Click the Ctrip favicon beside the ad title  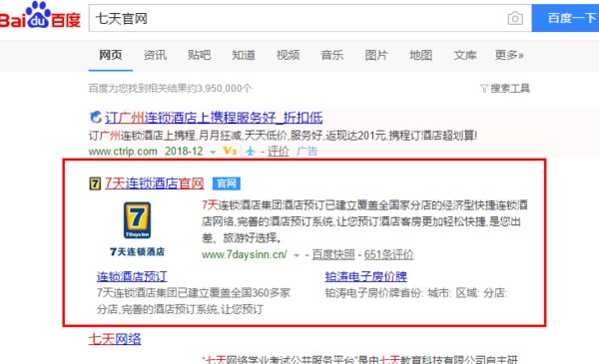[96, 117]
